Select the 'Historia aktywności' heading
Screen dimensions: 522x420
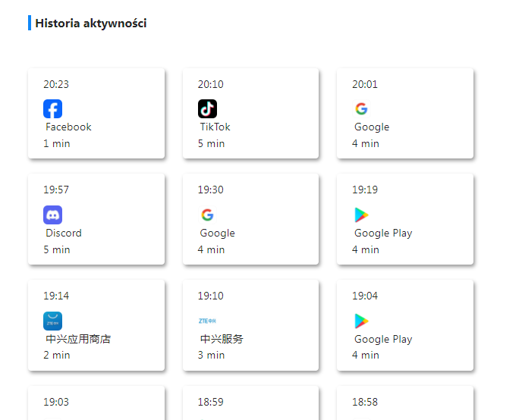click(91, 24)
